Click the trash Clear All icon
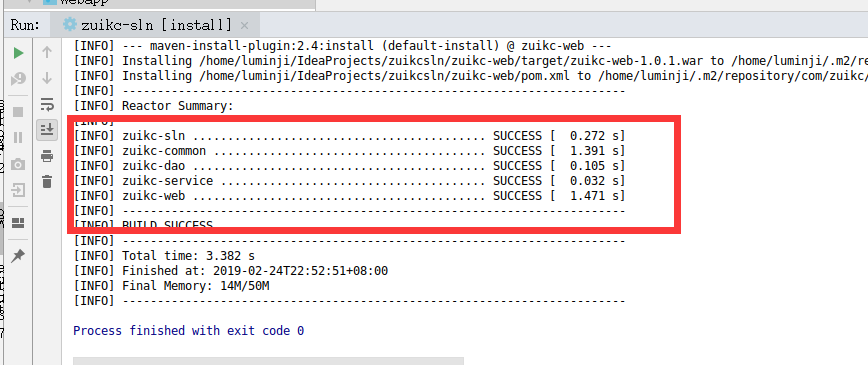The image size is (868, 365). tap(47, 181)
